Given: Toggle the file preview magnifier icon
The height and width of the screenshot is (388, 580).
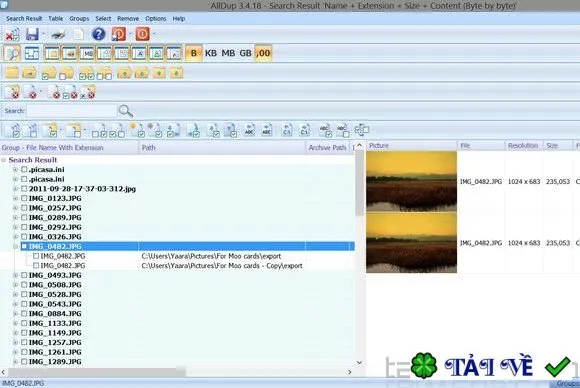Looking at the screenshot, I should click(12, 53).
